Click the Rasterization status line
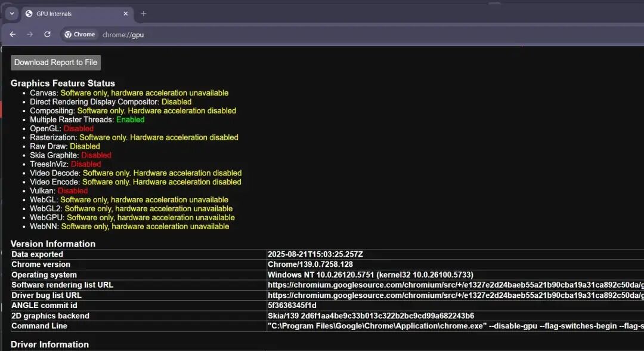Image resolution: width=644 pixels, height=351 pixels. click(x=134, y=138)
